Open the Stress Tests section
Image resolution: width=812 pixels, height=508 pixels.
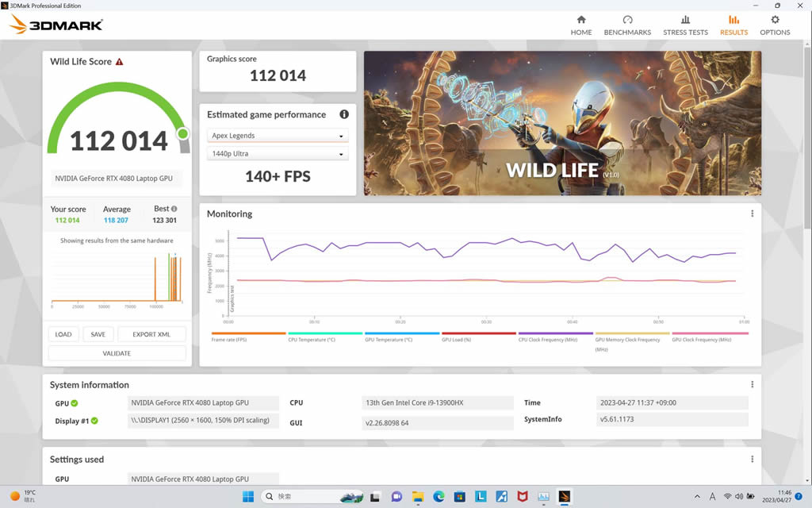(685, 25)
